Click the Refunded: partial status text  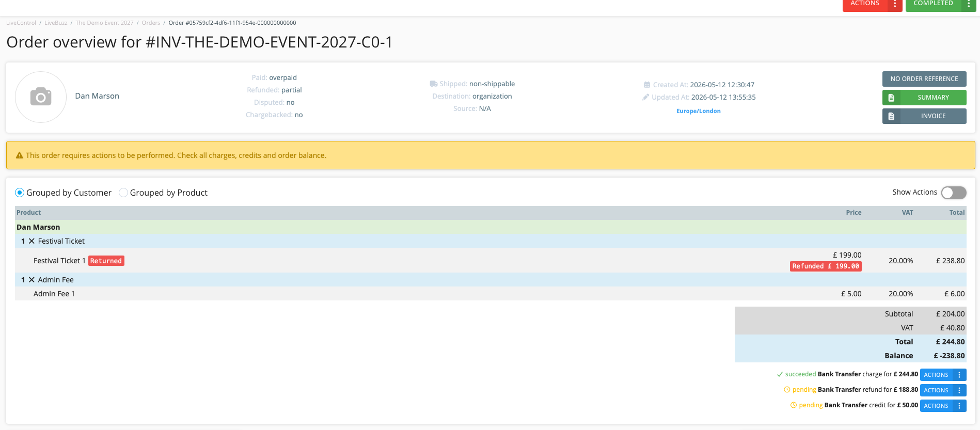pos(274,90)
